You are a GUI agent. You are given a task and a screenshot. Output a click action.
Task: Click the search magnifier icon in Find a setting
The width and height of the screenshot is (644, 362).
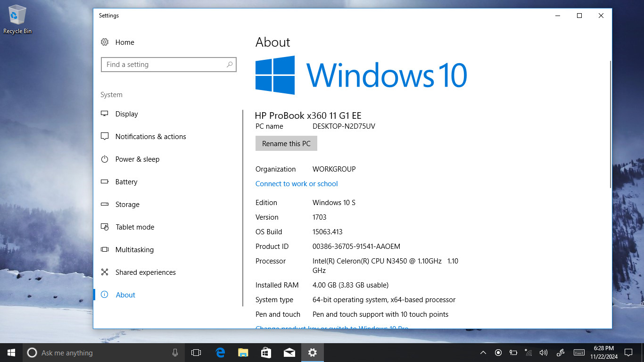230,65
